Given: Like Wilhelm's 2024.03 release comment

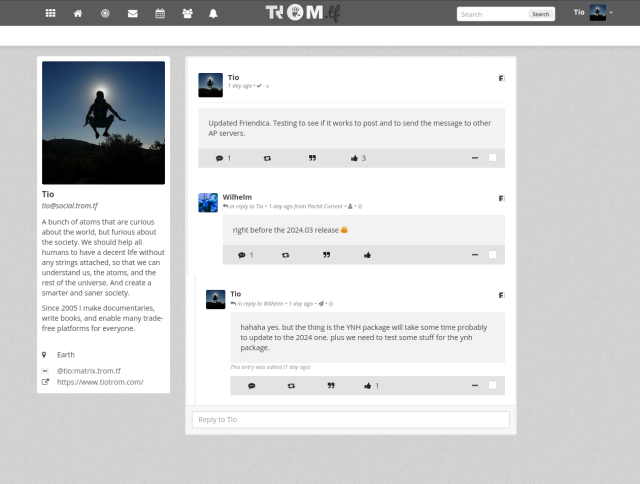Looking at the screenshot, I should (x=367, y=255).
